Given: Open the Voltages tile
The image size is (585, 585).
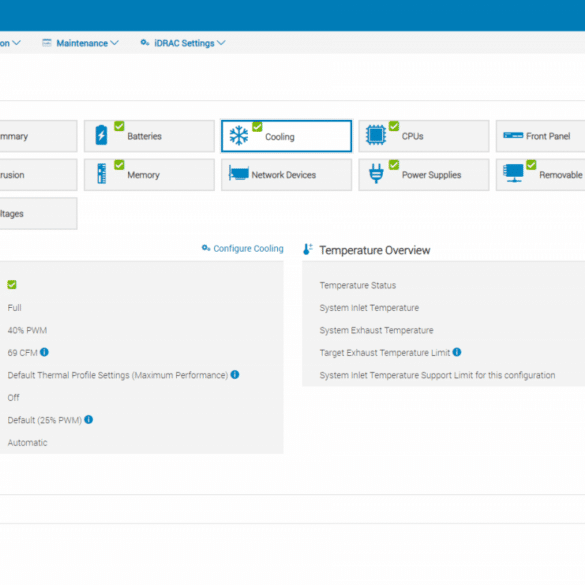Looking at the screenshot, I should tap(38, 213).
